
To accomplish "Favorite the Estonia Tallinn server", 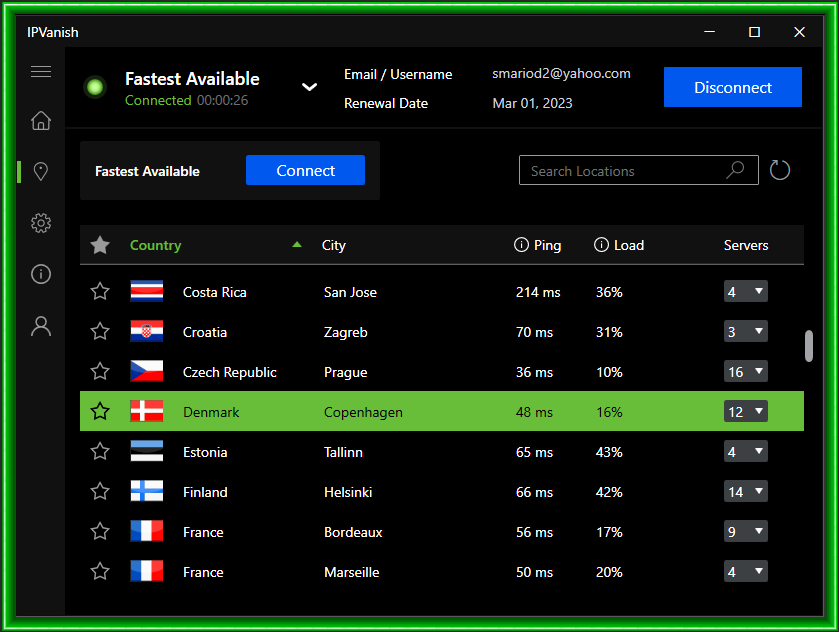I will pyautogui.click(x=100, y=451).
